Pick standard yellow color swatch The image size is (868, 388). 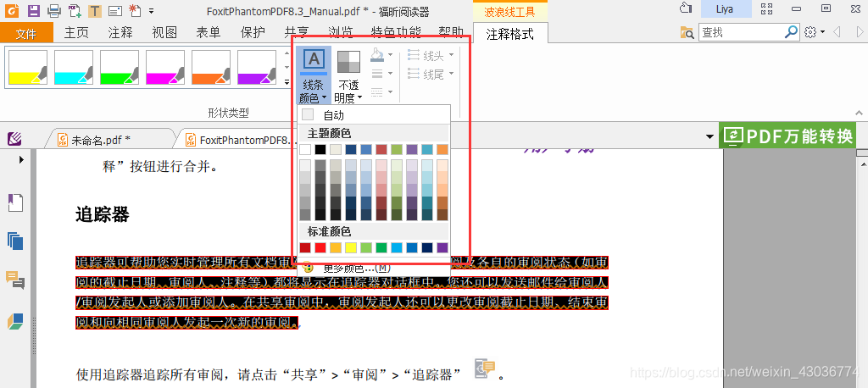351,247
